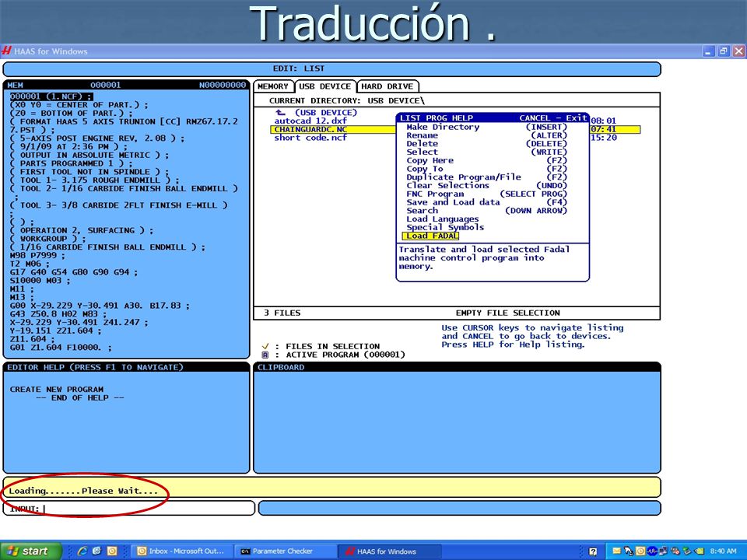Click line G17 G40 G54 G80 G90 G94

click(74, 272)
